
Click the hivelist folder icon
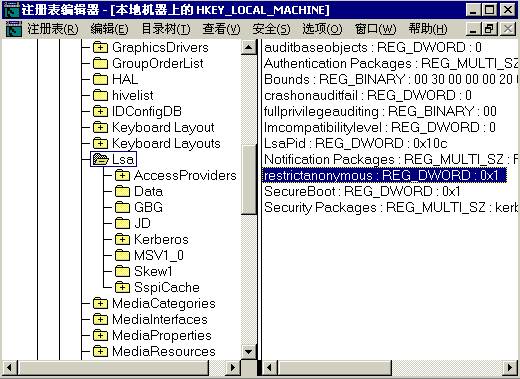[100, 95]
